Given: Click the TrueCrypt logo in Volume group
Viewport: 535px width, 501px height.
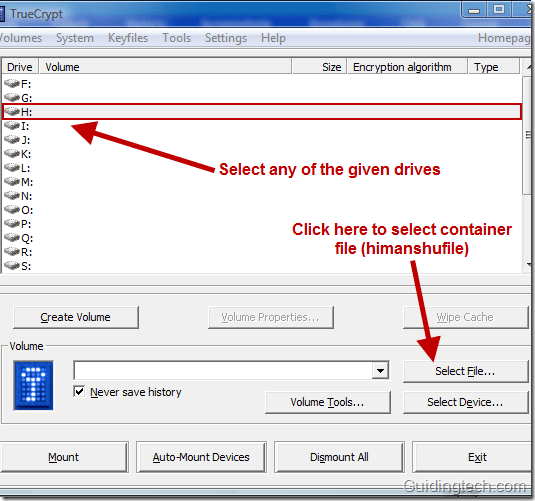Looking at the screenshot, I should pyautogui.click(x=33, y=385).
